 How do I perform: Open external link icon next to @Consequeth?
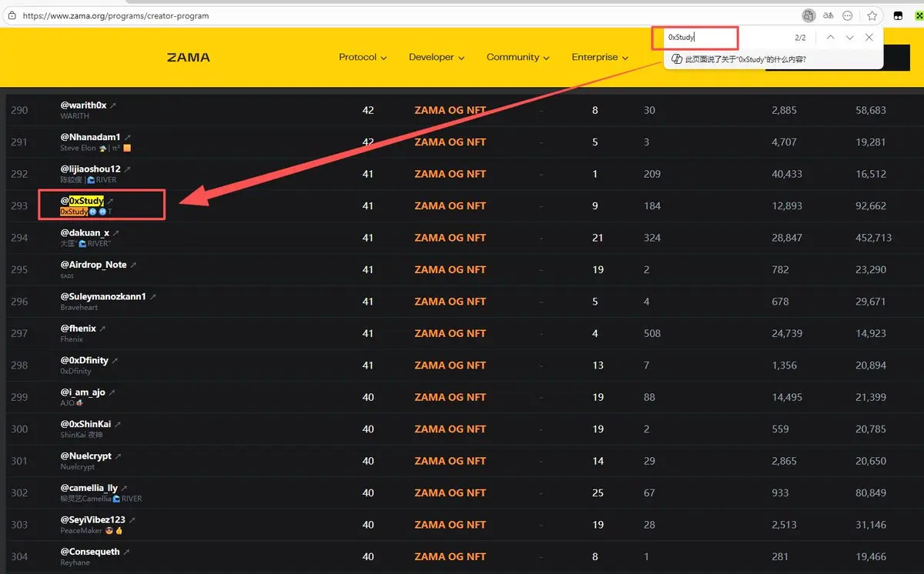click(126, 552)
